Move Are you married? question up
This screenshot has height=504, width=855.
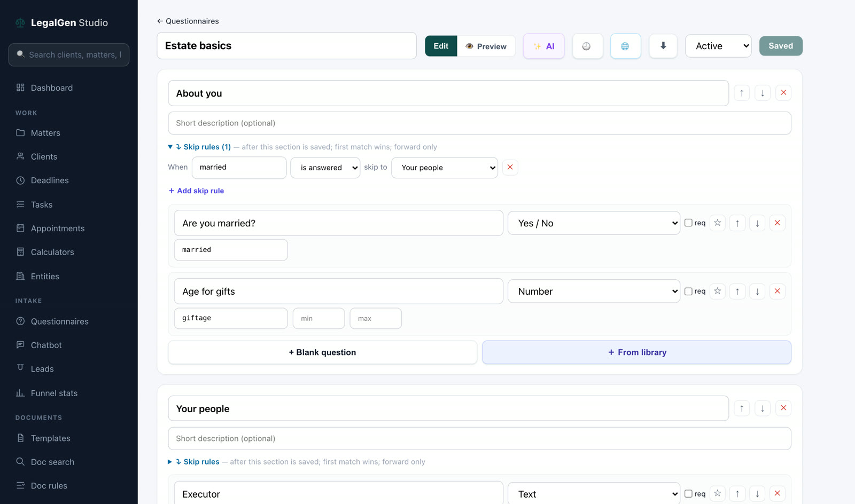(737, 223)
